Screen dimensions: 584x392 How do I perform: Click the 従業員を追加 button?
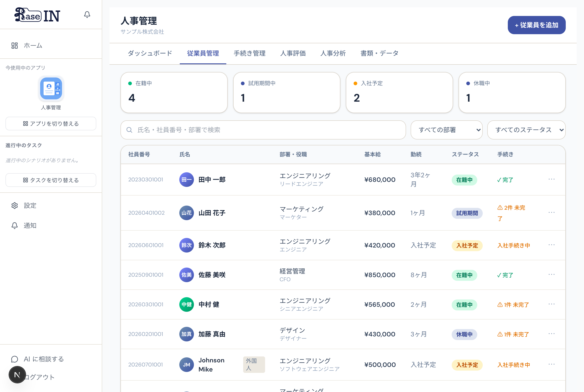click(537, 25)
